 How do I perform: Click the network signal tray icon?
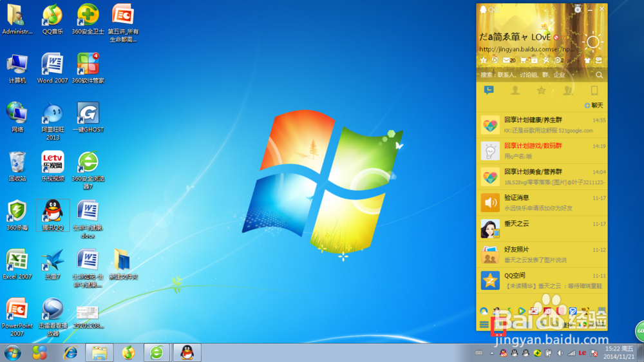(x=571, y=353)
